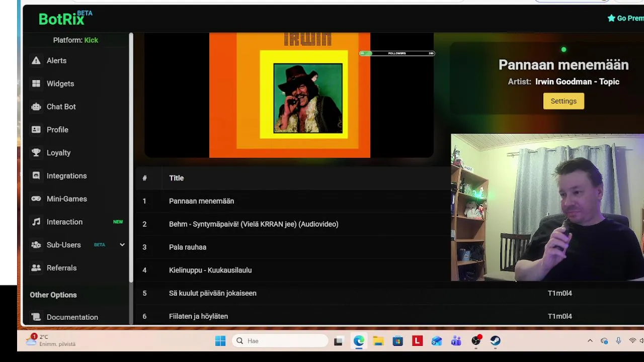Open the Integrations page
644x362 pixels.
(x=67, y=176)
